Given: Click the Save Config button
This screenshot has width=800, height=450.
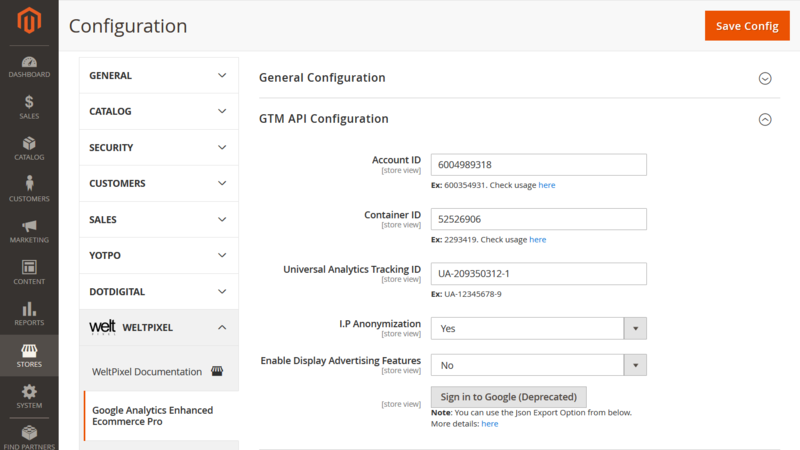Looking at the screenshot, I should point(747,26).
